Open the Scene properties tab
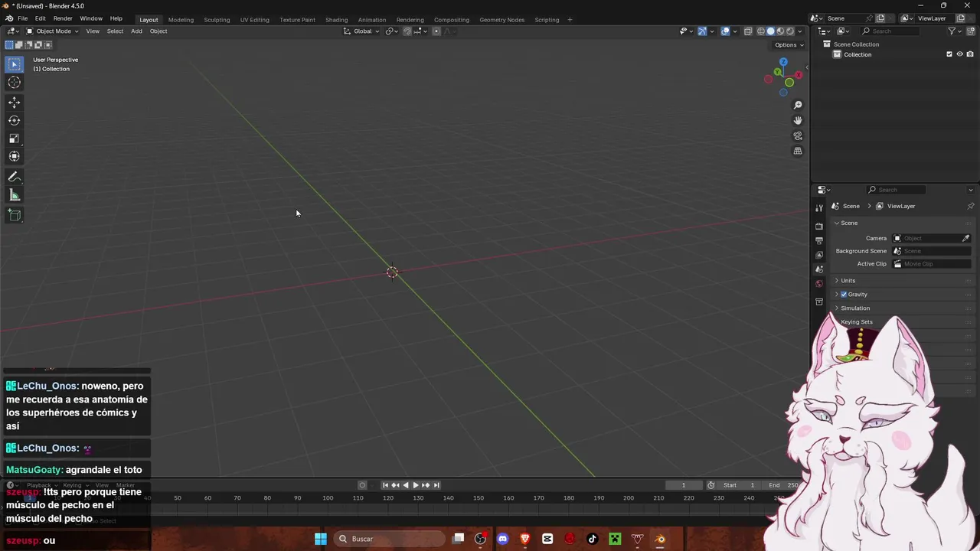Viewport: 980px width, 551px height. tap(819, 269)
